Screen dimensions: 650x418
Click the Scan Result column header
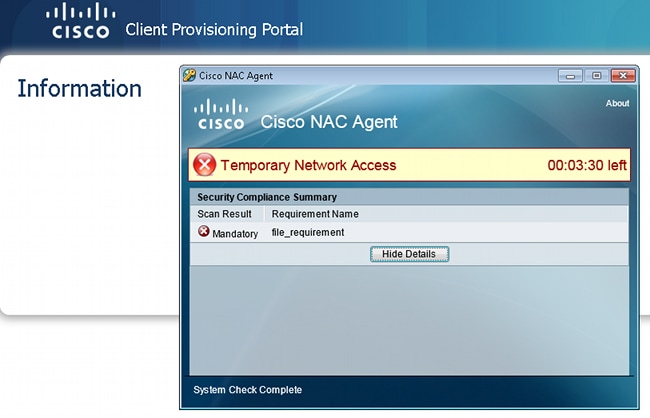click(x=224, y=214)
